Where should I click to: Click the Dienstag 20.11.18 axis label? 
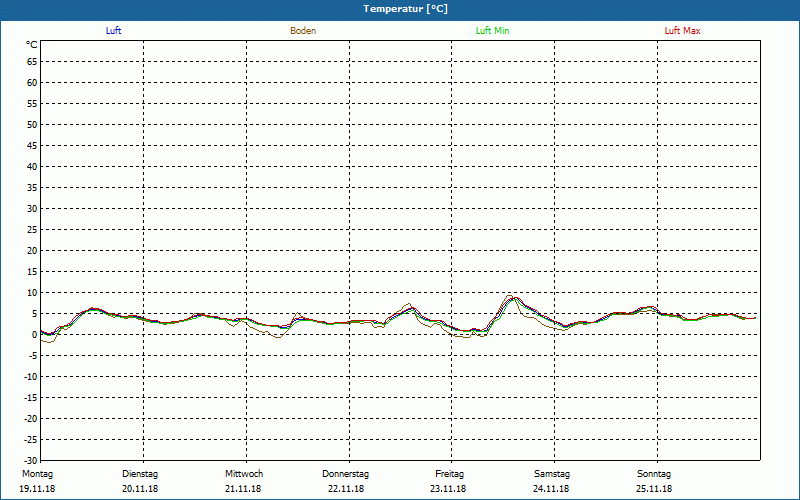pyautogui.click(x=140, y=481)
